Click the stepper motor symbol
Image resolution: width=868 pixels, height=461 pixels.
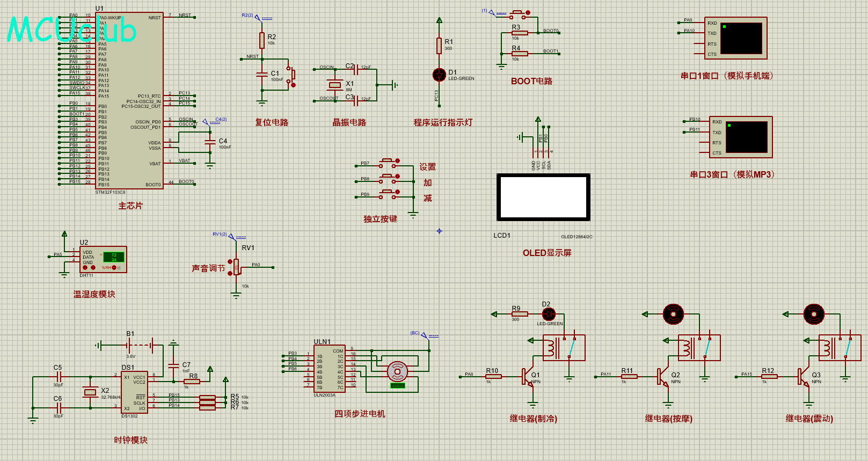(x=397, y=371)
